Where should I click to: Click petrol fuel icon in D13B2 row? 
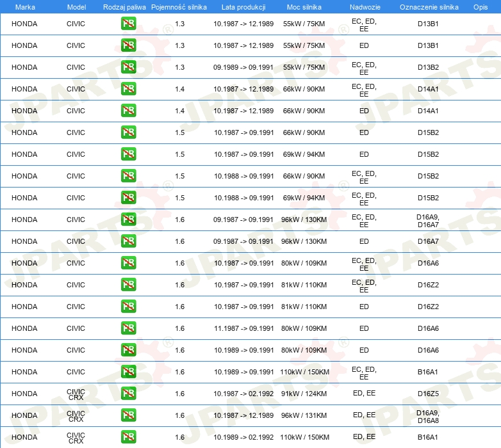pyautogui.click(x=128, y=67)
